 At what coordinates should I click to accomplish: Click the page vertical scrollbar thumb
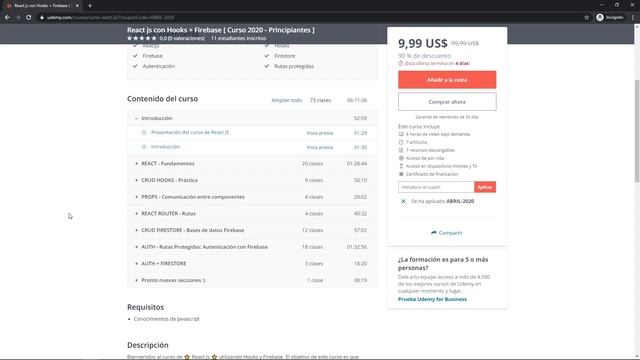click(x=637, y=131)
